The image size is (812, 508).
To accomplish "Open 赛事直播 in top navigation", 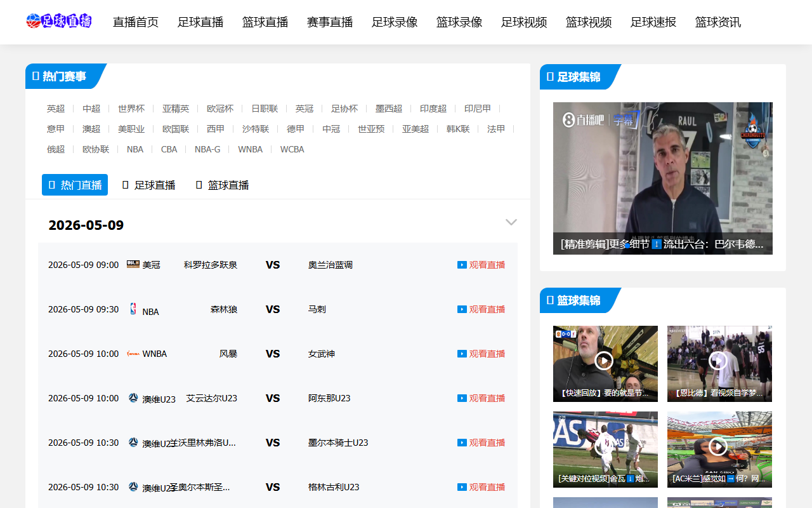I will click(x=330, y=22).
